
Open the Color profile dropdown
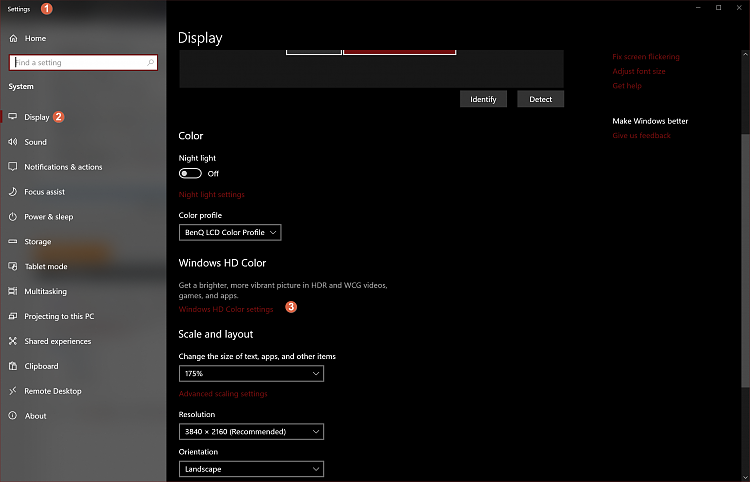230,232
